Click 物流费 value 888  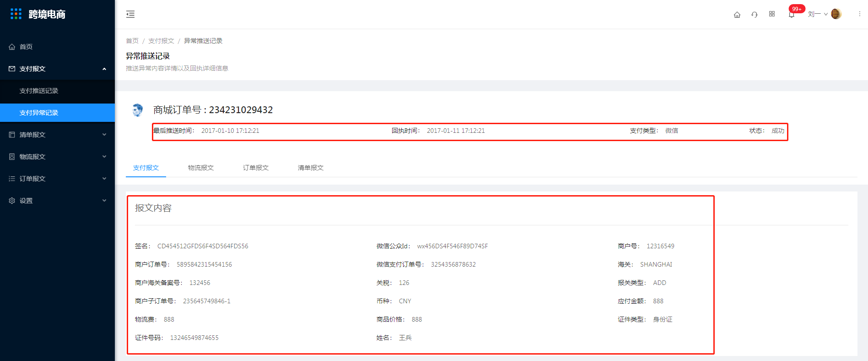coord(169,319)
